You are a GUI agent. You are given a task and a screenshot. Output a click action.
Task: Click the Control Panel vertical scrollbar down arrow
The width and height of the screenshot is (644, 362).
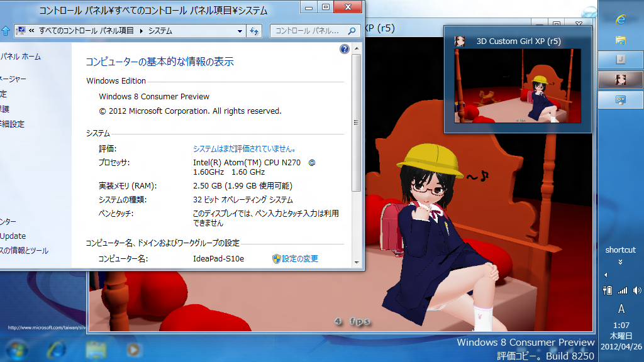(357, 261)
